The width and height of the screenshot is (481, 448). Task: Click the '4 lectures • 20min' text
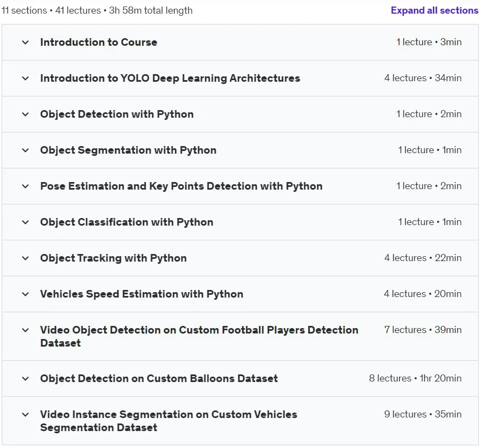pyautogui.click(x=423, y=294)
